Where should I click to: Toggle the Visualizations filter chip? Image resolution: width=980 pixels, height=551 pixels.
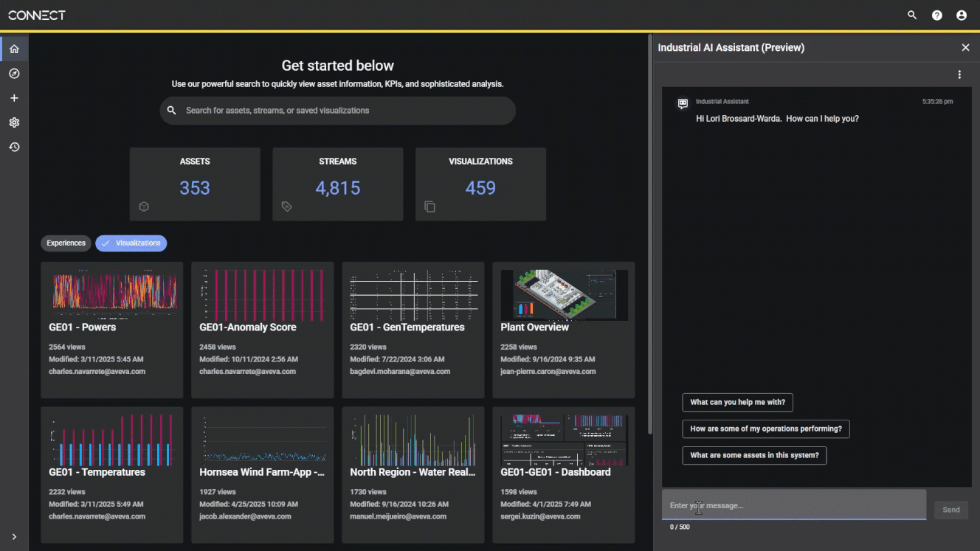coord(131,243)
